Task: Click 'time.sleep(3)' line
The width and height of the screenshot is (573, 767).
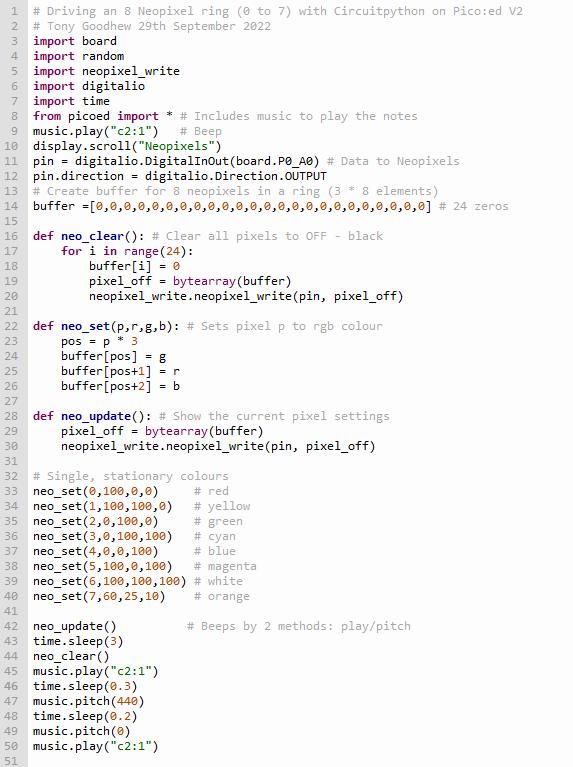Action: click(x=78, y=641)
